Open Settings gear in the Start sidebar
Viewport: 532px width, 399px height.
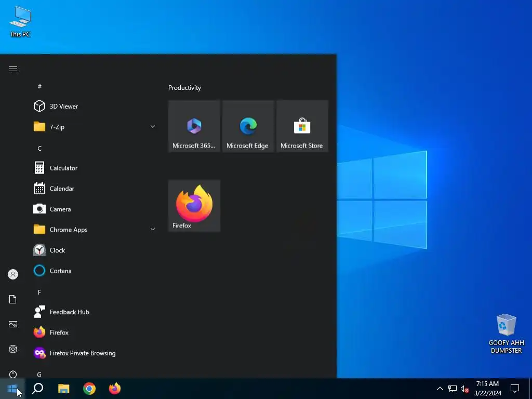tap(13, 349)
